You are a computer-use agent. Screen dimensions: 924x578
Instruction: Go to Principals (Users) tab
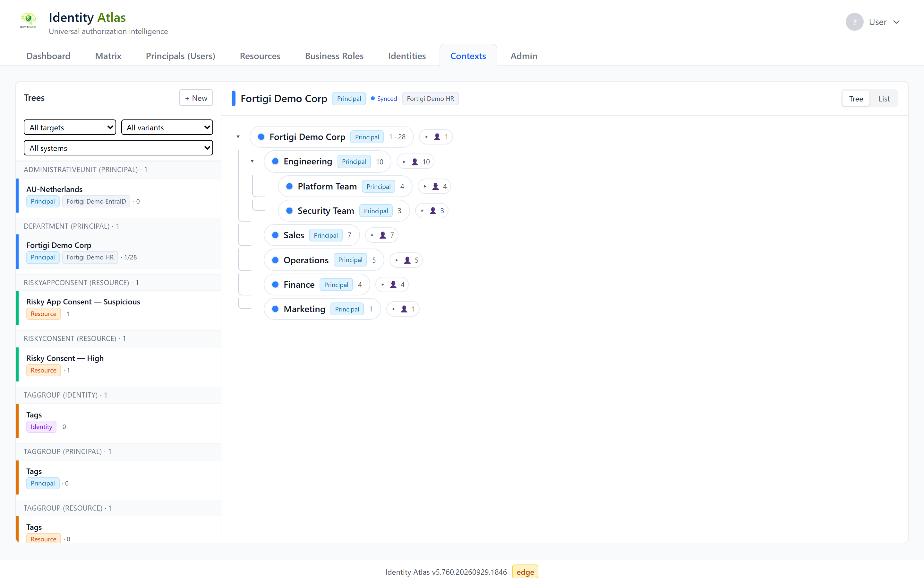click(181, 56)
